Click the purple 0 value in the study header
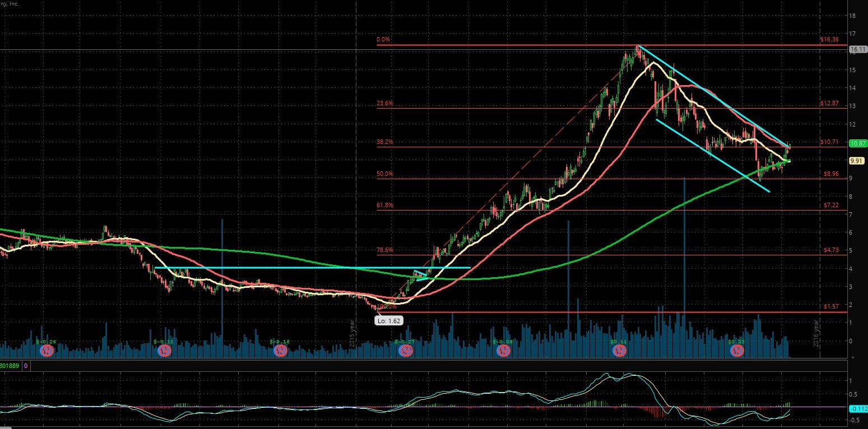 26,366
